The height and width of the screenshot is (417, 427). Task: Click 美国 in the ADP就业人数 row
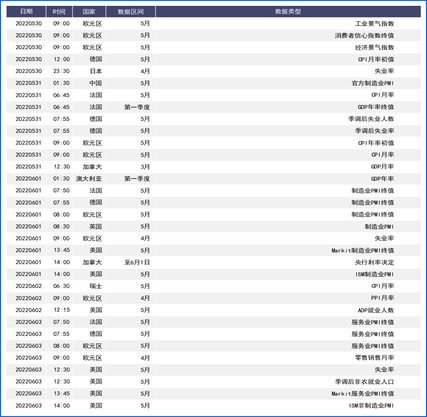[x=96, y=310]
